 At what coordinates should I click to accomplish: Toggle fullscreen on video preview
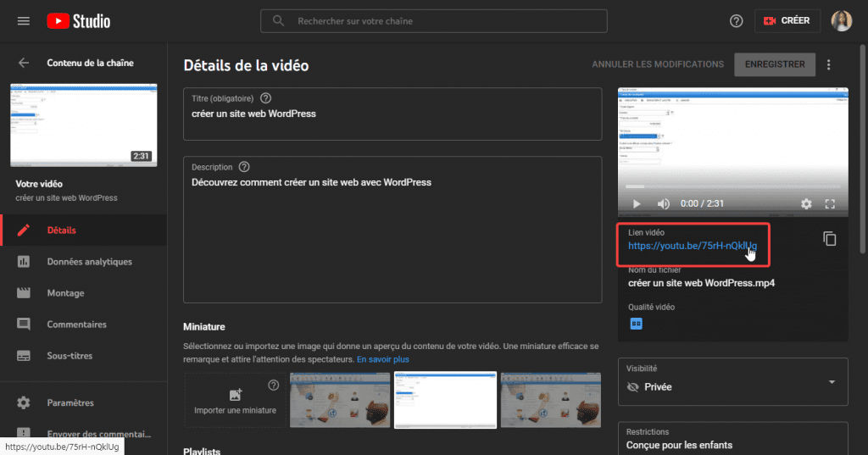(x=830, y=203)
